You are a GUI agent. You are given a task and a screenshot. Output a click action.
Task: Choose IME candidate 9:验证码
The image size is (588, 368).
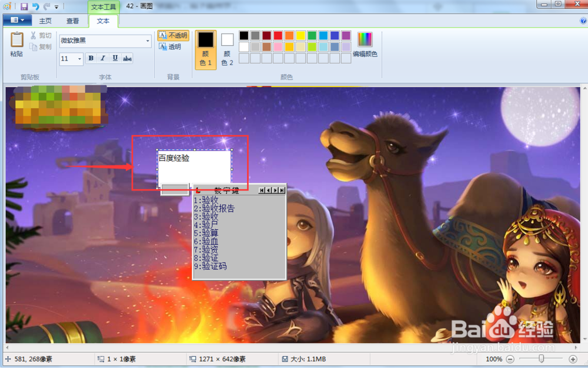[211, 266]
